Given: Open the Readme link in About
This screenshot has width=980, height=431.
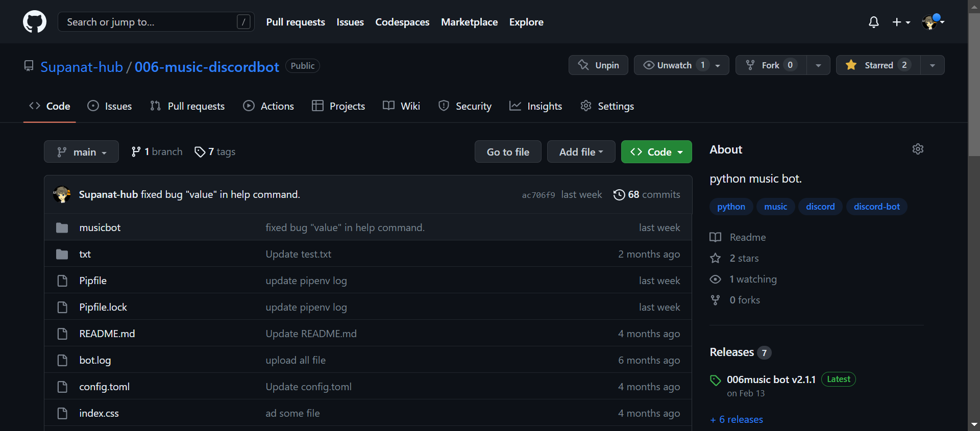Looking at the screenshot, I should [738, 237].
